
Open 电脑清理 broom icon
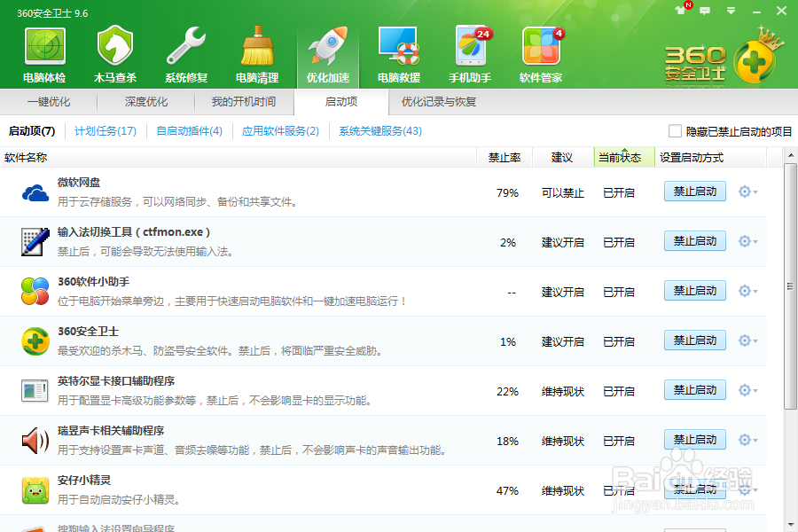click(x=257, y=46)
